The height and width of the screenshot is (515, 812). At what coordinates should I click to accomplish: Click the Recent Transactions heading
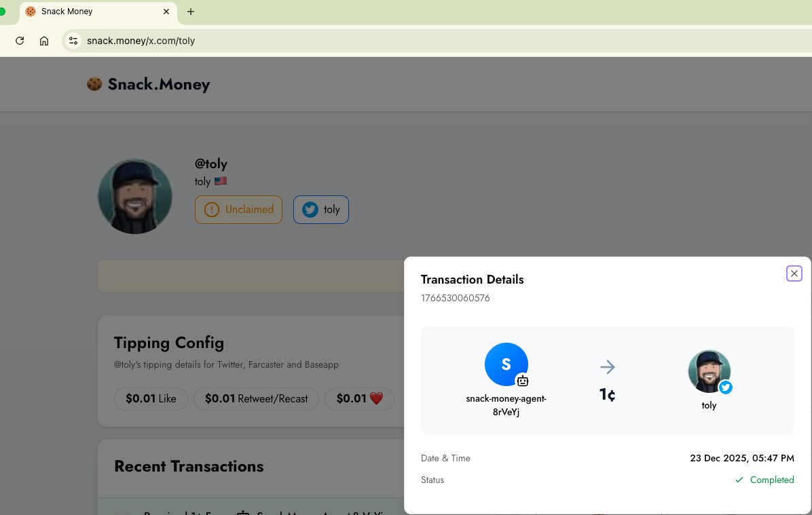(x=189, y=466)
